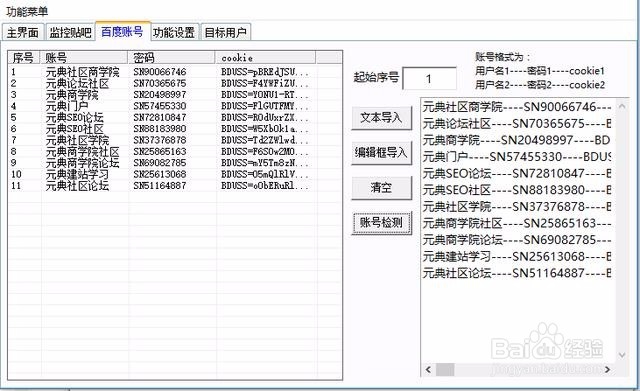This screenshot has height=391, width=640.
Task: Click password cell SN69082785 in table
Action: [160, 163]
